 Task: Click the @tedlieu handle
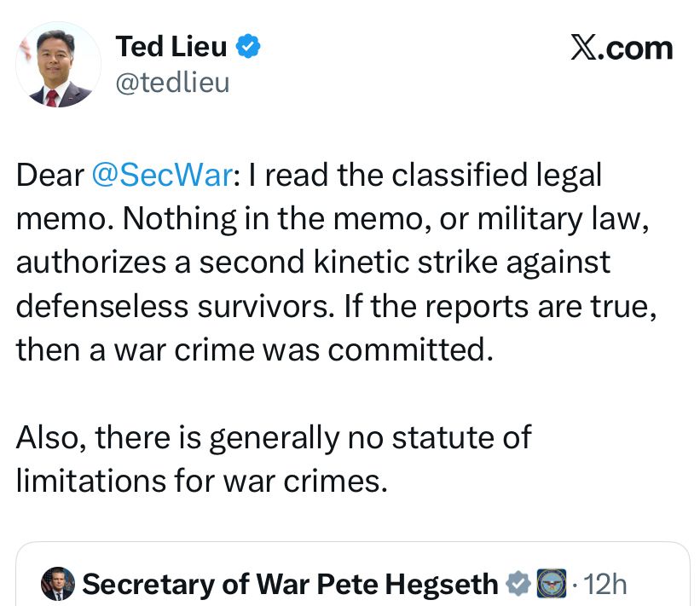(172, 83)
